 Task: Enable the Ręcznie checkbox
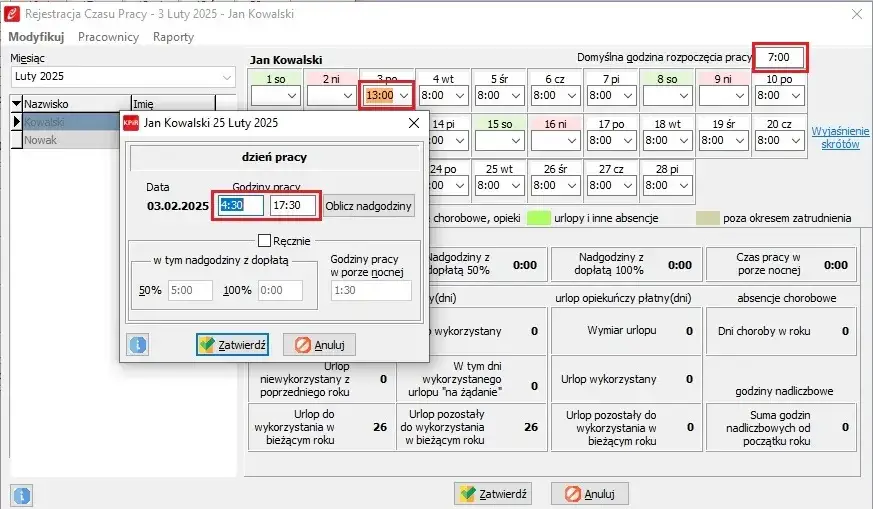(x=265, y=240)
